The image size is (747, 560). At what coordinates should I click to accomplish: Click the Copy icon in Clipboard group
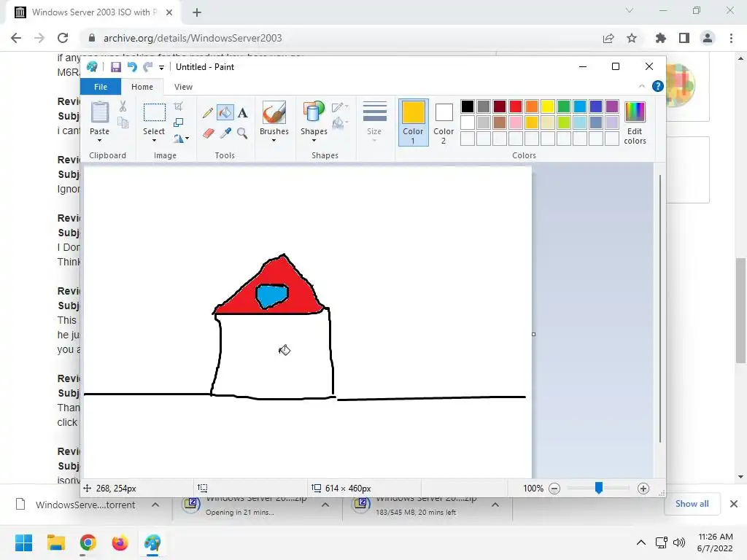(123, 122)
